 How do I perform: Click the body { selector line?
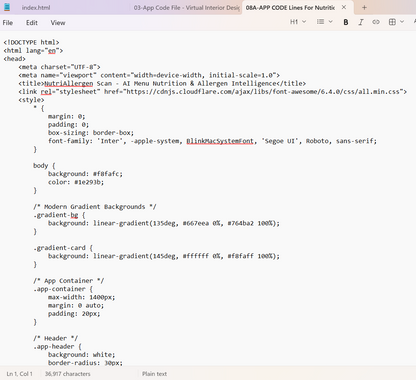44,166
